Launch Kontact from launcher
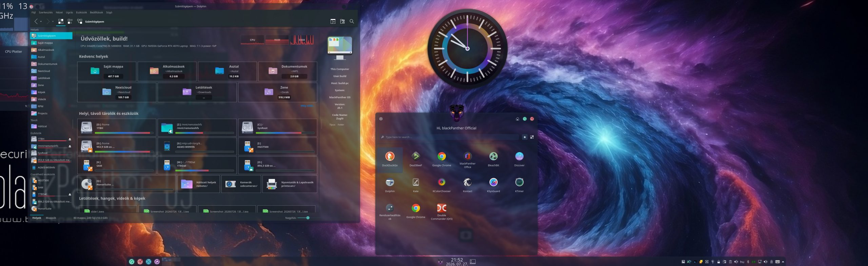 (468, 185)
